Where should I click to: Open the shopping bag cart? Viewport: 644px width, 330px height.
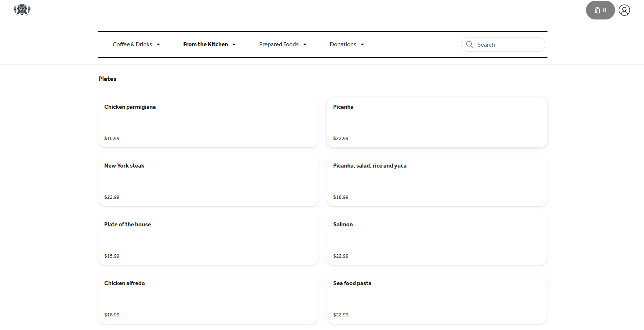(600, 10)
